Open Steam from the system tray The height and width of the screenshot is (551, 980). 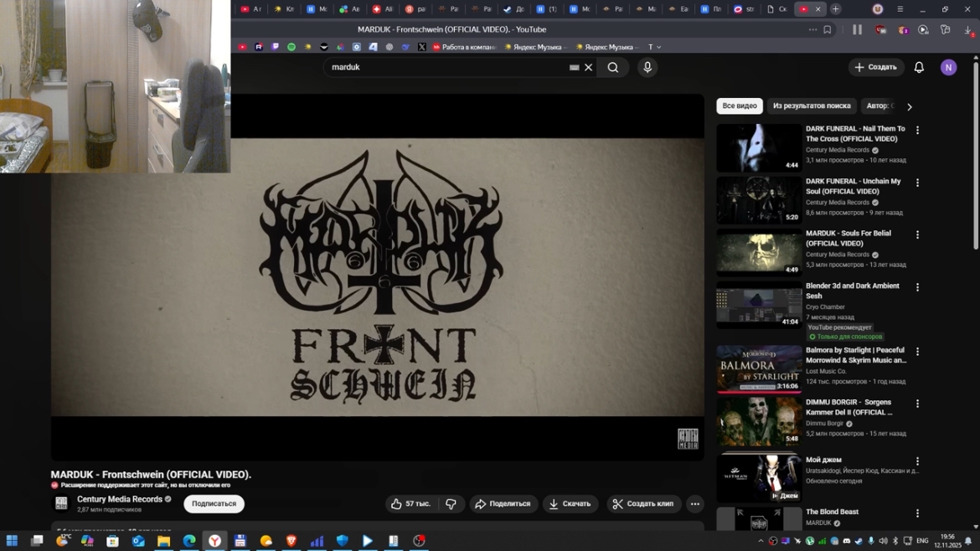[858, 541]
